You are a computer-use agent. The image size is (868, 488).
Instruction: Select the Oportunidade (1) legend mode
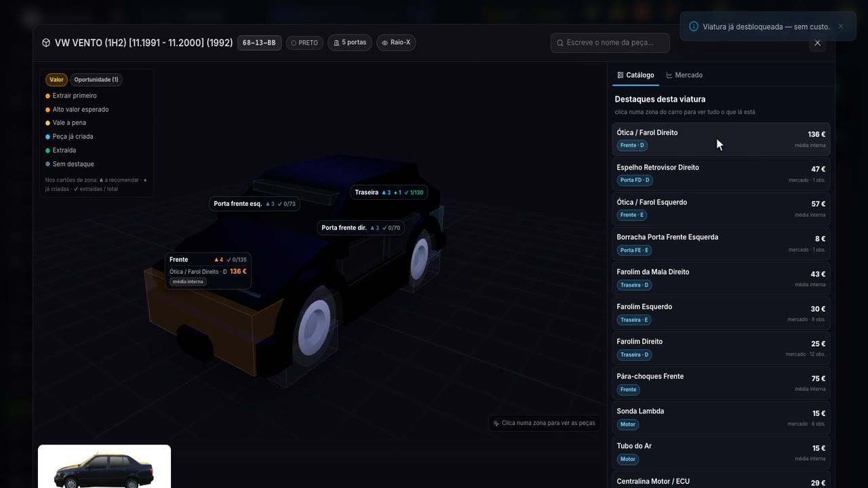(96, 80)
